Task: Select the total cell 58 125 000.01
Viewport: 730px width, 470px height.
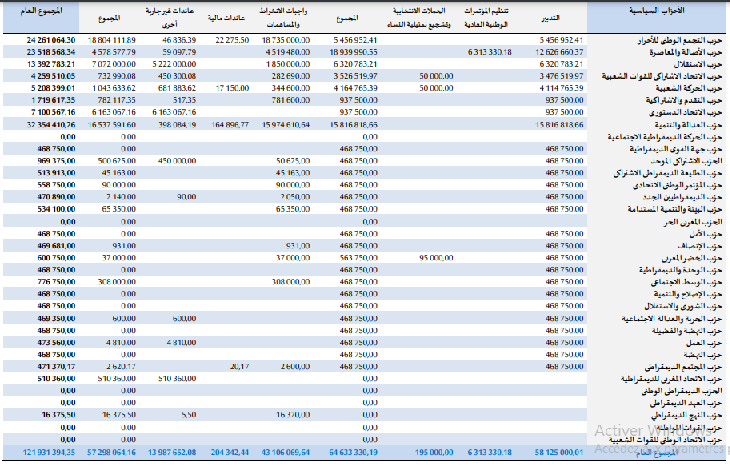Action: [558, 452]
